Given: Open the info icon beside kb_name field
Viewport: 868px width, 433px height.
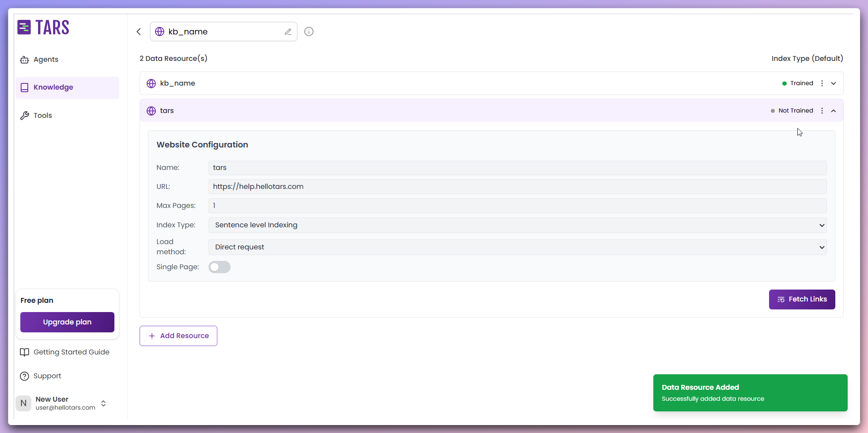Looking at the screenshot, I should pos(309,31).
